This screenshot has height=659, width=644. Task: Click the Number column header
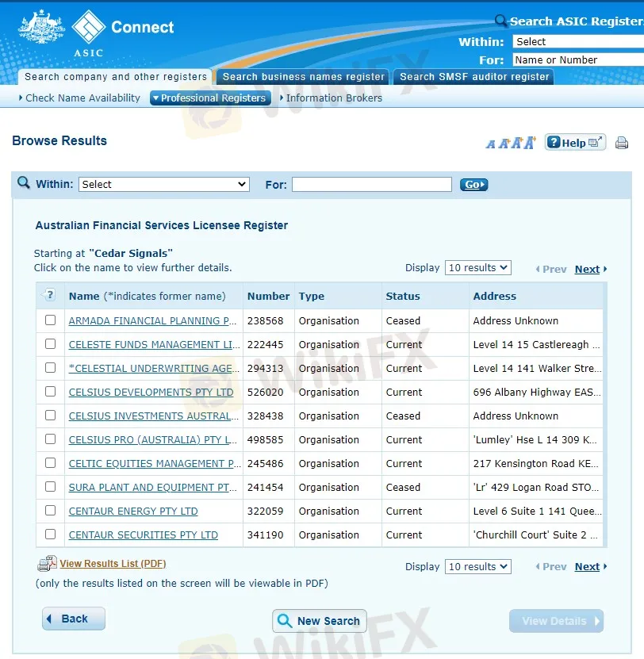268,296
